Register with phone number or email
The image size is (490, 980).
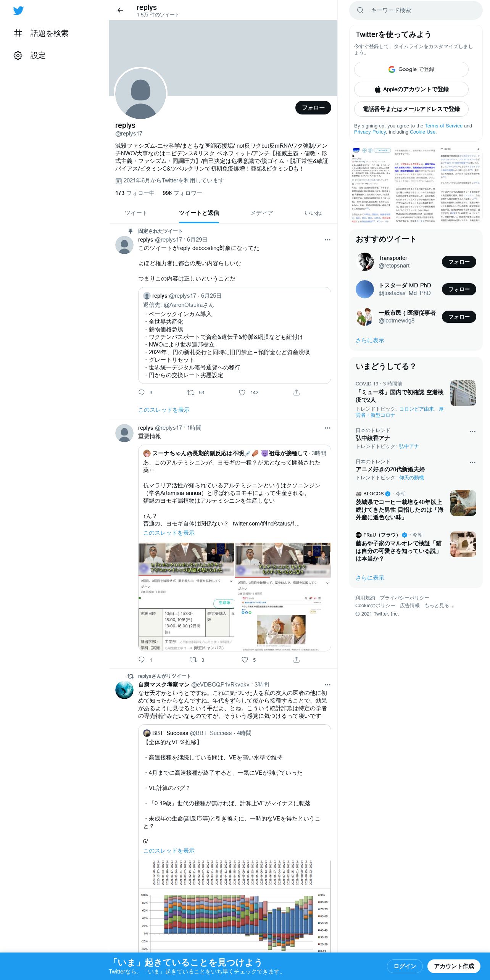[411, 109]
